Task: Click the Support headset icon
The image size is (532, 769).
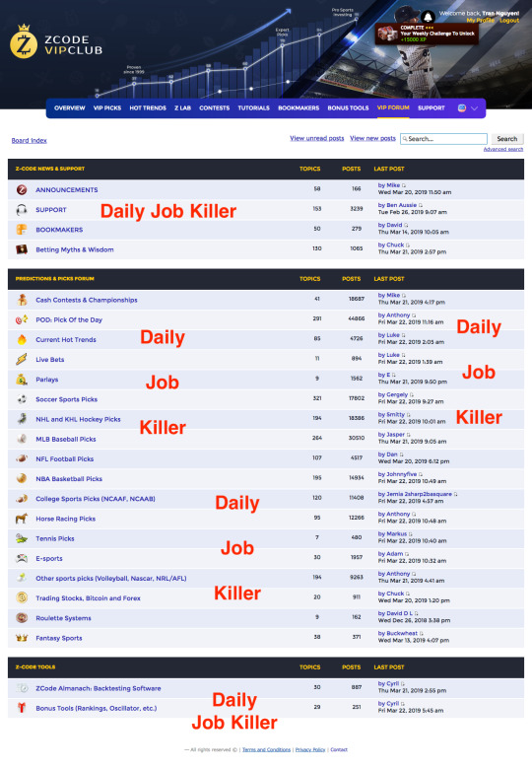Action: click(x=22, y=210)
